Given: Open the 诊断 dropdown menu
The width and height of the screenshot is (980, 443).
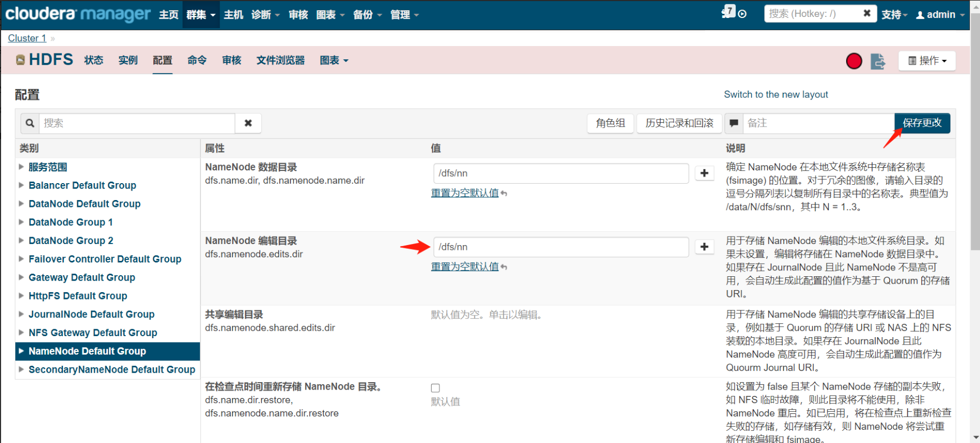Looking at the screenshot, I should 265,15.
